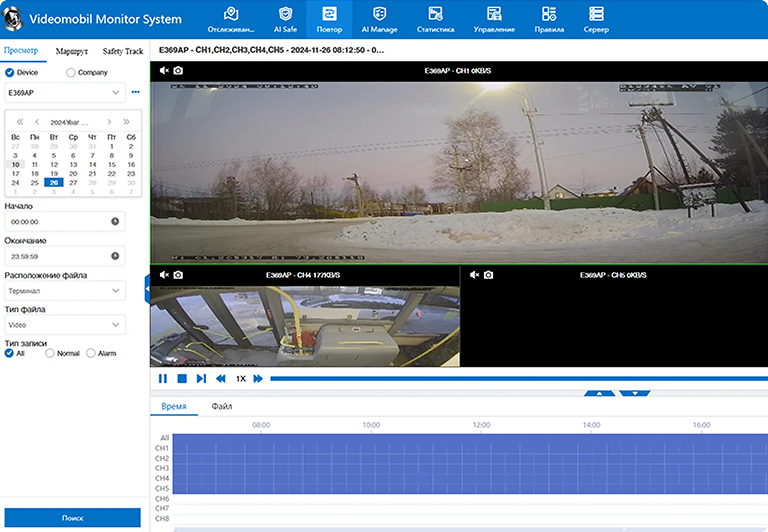
Task: Select date 27 in the calendar
Action: (73, 183)
